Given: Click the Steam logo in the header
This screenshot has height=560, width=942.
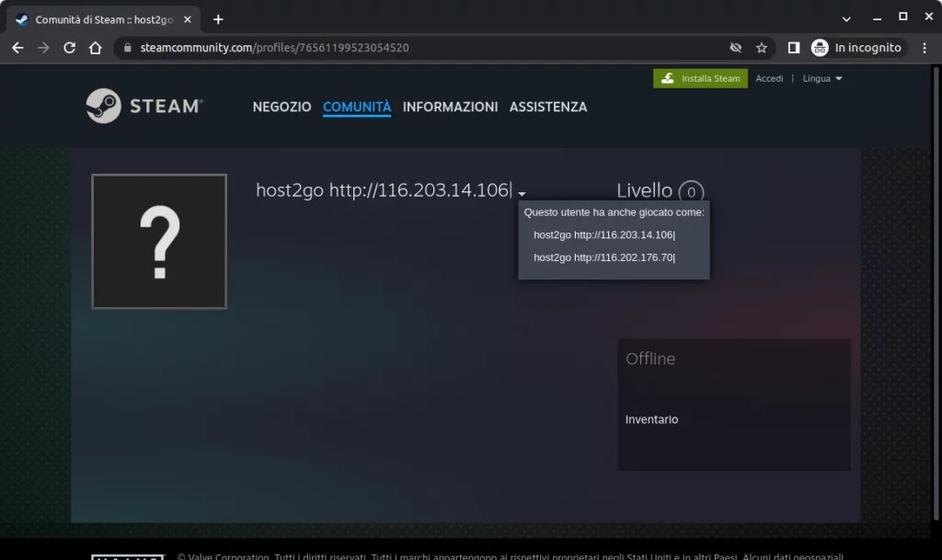Looking at the screenshot, I should pyautogui.click(x=144, y=106).
